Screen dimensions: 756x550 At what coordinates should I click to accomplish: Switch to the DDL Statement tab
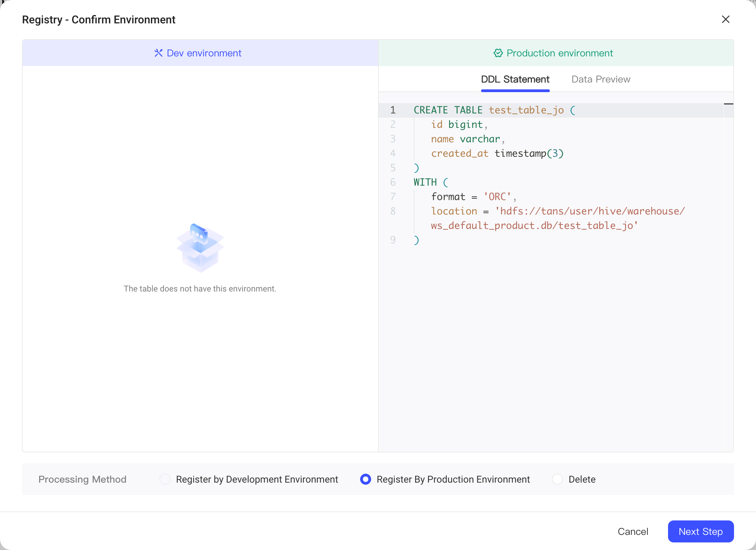pos(515,79)
